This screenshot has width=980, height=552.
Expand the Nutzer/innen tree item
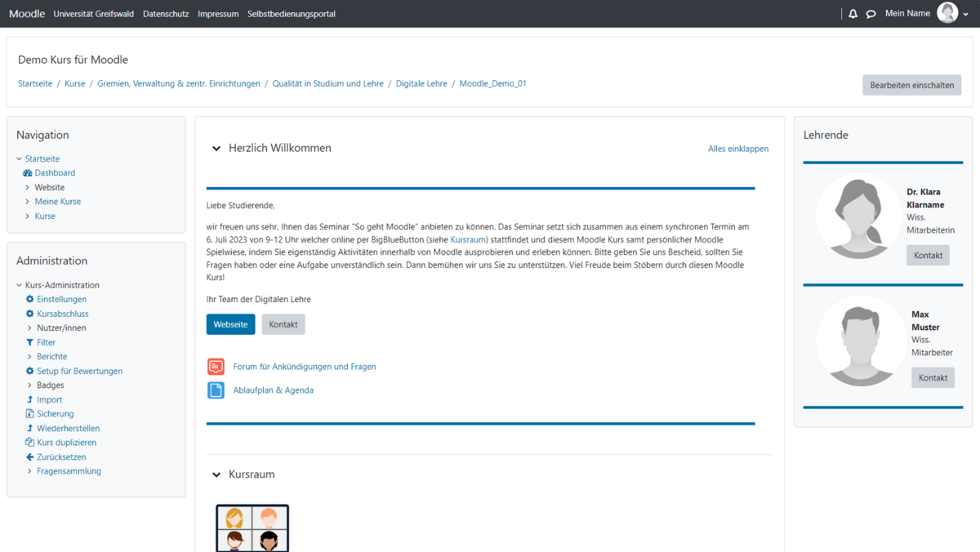point(30,328)
